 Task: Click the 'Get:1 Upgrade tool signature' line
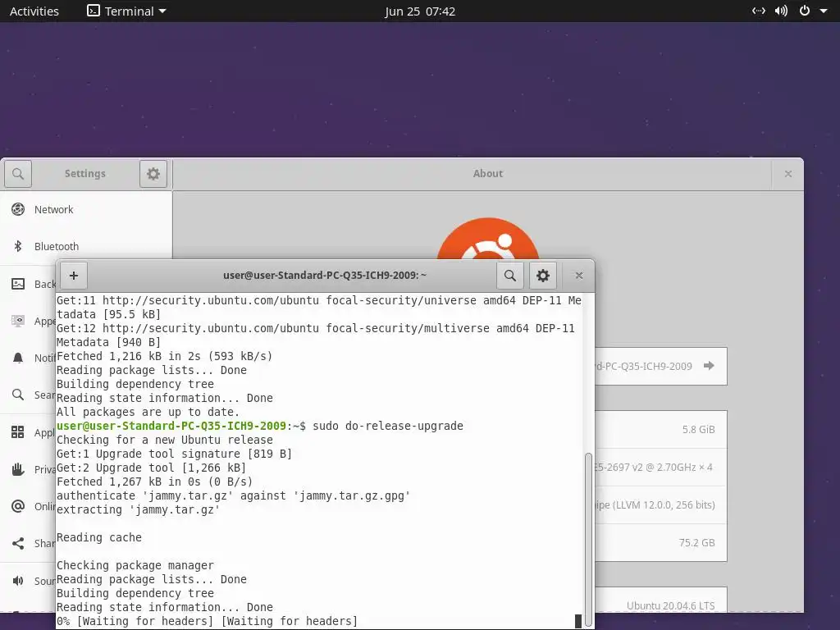coord(174,454)
